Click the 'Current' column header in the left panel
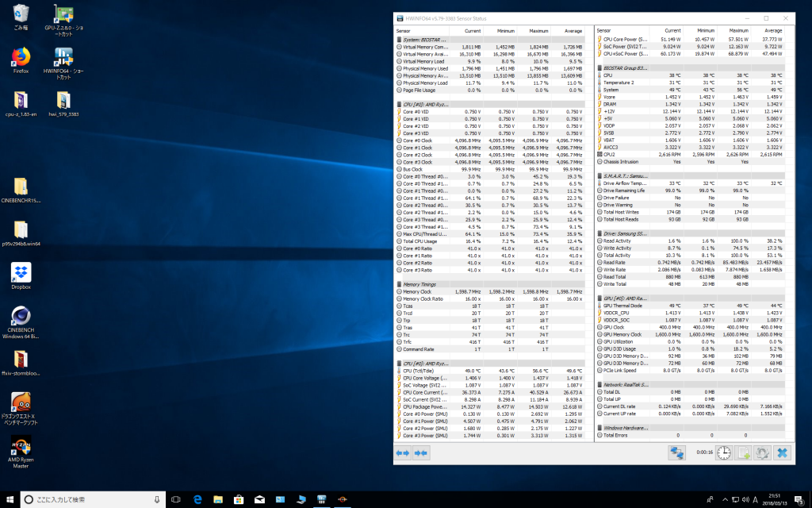Screen dimensions: 812x508 point(472,31)
